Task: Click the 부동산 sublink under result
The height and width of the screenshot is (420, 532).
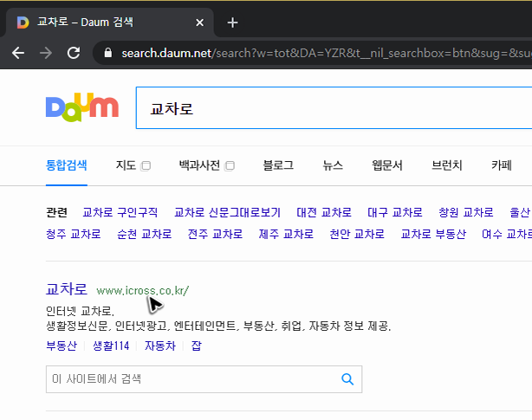Action: (x=62, y=346)
